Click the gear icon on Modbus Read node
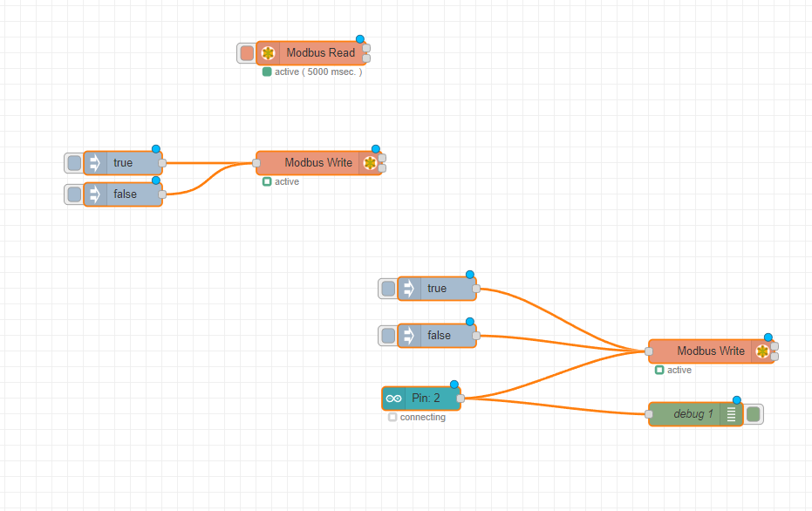The image size is (812, 511). pyautogui.click(x=269, y=53)
